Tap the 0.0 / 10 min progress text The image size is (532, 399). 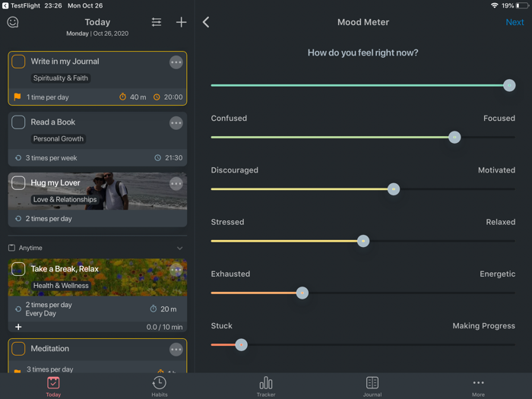click(x=164, y=327)
